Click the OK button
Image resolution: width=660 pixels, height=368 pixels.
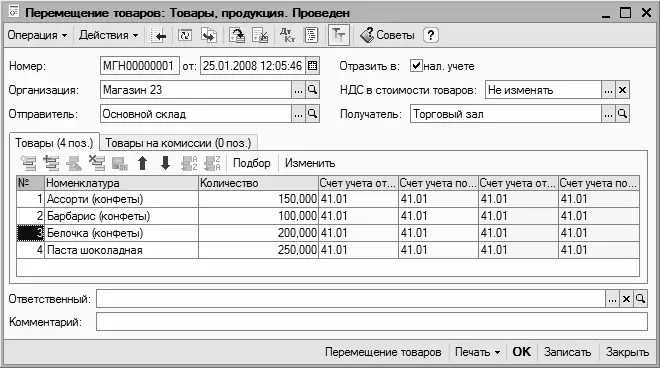(522, 352)
